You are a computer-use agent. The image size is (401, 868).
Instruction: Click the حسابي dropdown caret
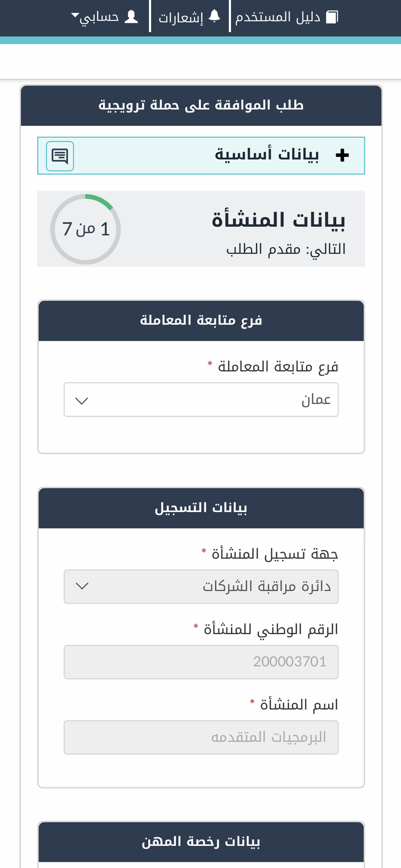pos(75,16)
